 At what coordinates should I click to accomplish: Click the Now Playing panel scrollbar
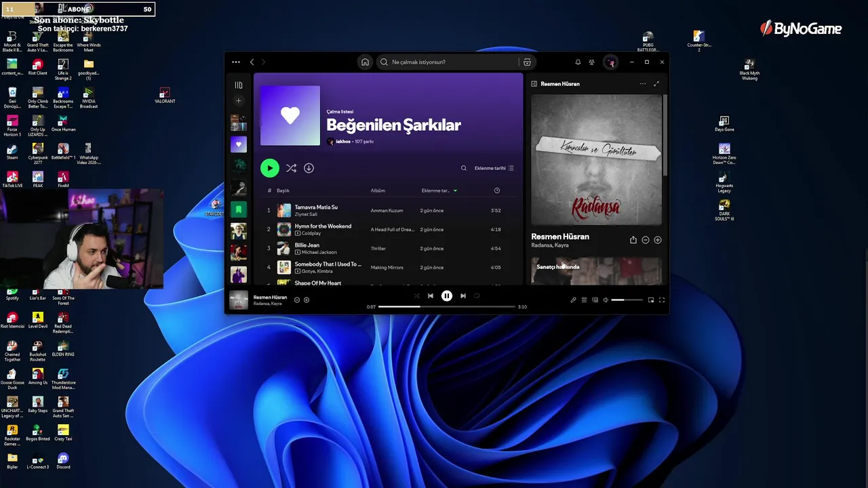click(665, 136)
